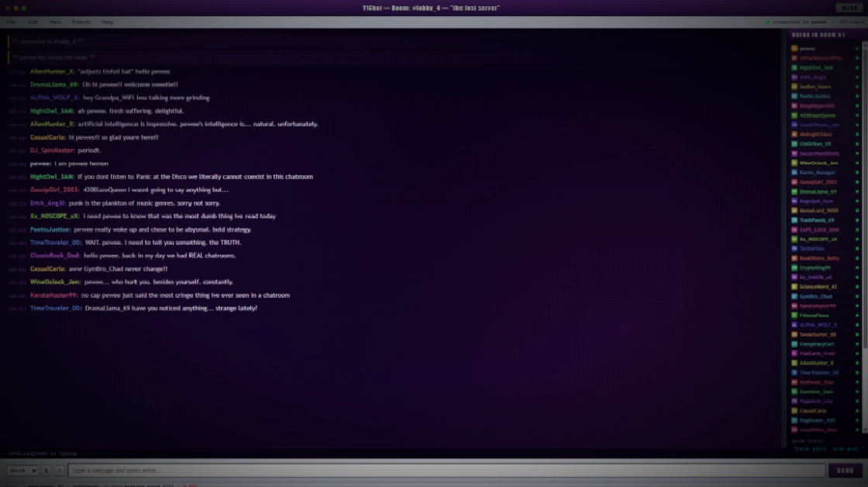
Task: Click GymBro_Chad avatar icon in user list
Action: click(x=794, y=296)
